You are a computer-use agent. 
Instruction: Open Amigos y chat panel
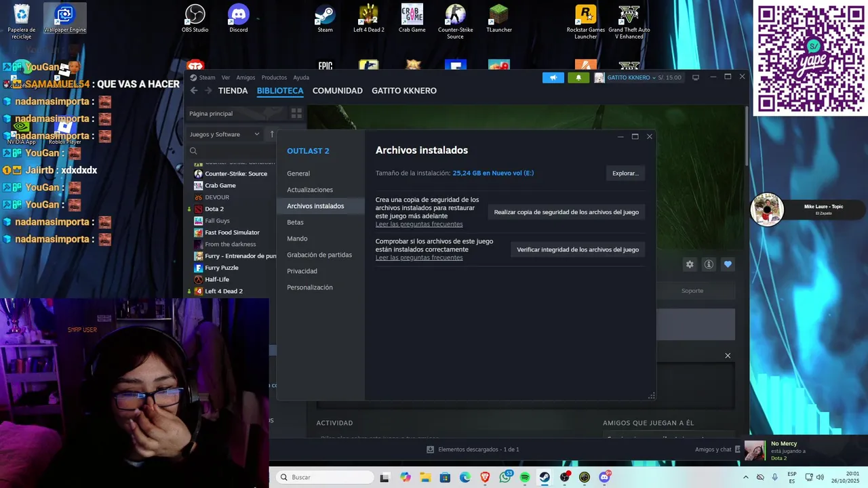717,449
